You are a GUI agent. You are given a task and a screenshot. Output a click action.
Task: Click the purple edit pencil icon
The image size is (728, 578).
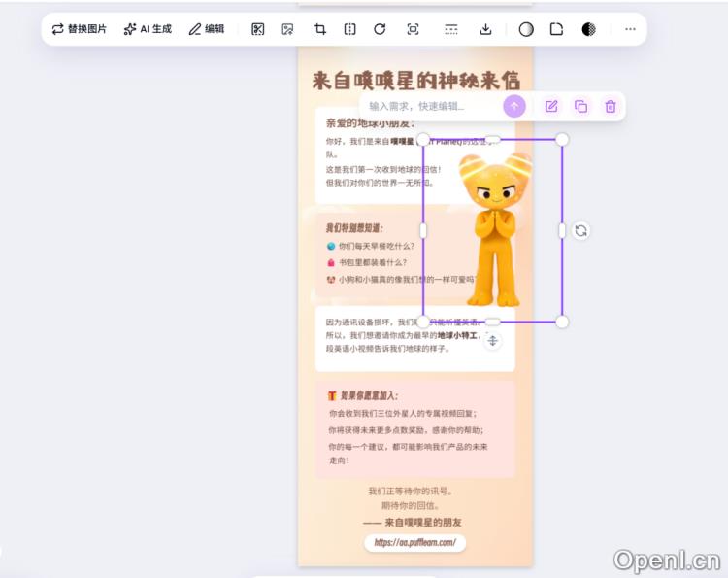pos(551,107)
